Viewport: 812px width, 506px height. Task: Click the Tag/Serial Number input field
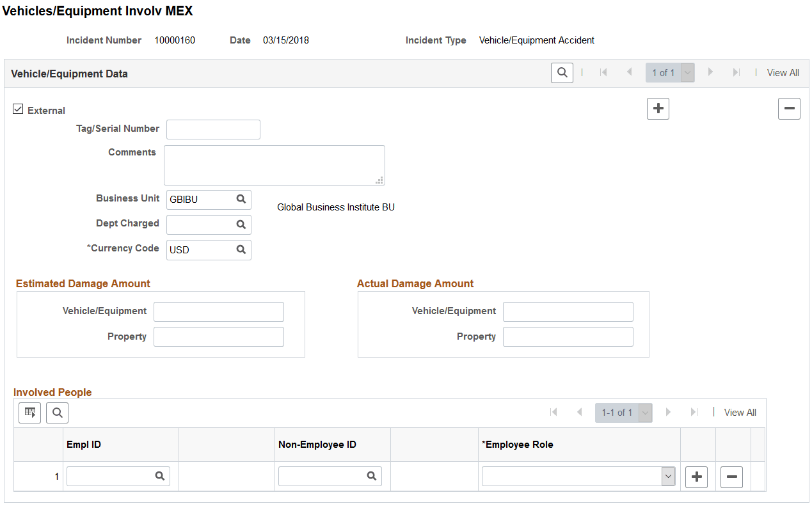tap(213, 129)
